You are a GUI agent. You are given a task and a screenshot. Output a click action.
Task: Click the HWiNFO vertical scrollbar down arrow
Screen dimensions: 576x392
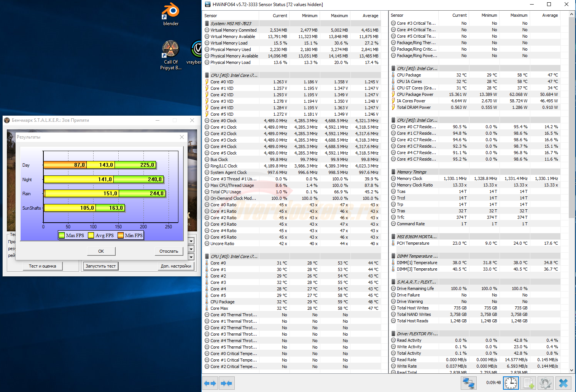tap(571, 370)
